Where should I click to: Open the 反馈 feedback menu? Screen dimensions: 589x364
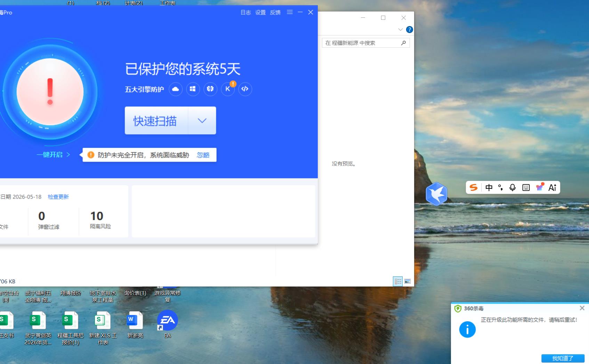[x=275, y=13]
